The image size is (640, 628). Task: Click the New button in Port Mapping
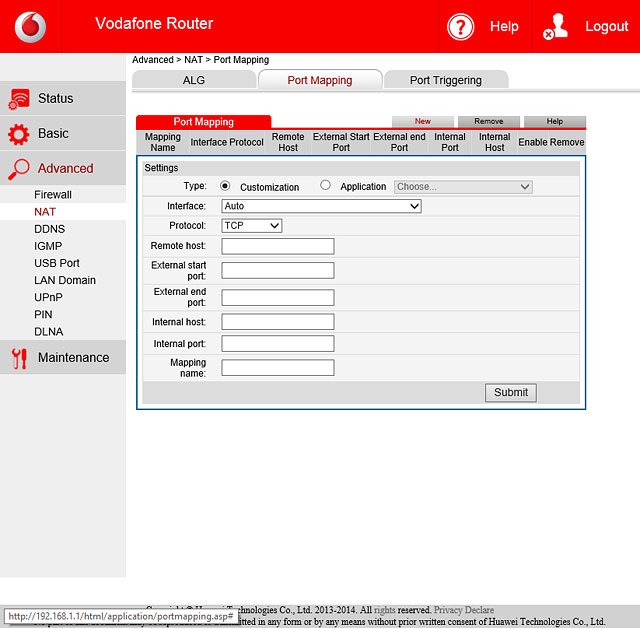[422, 121]
